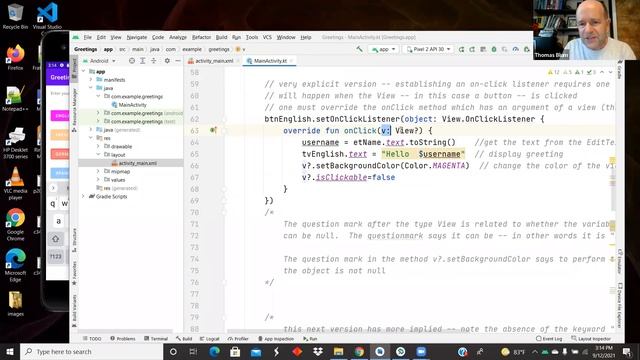Open the Build Variants side tab
This screenshot has width=640, height=360.
[x=74, y=311]
